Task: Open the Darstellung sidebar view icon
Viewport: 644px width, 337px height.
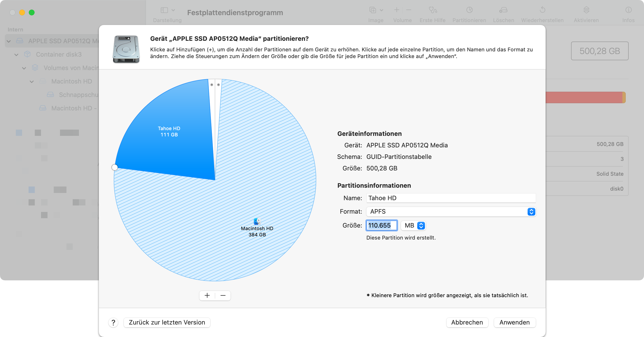Action: 164,10
